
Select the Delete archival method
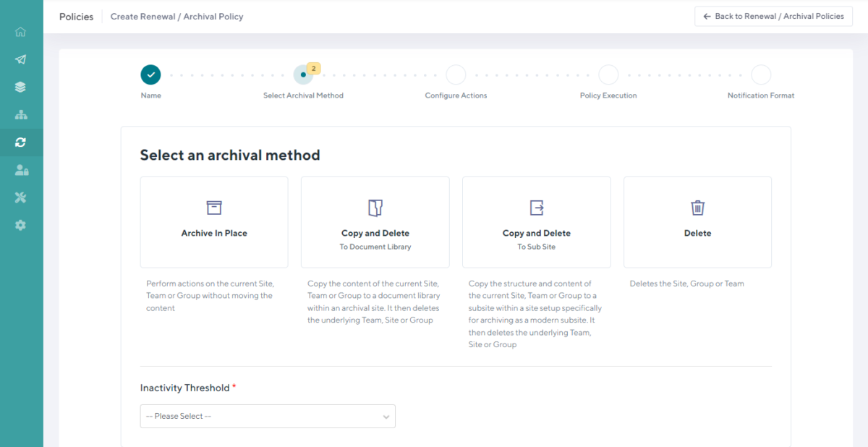[697, 222]
